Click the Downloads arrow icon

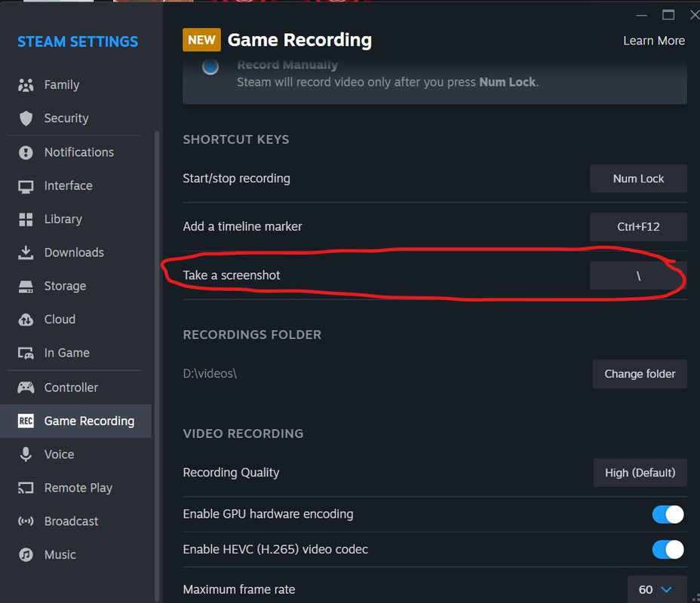coord(26,253)
